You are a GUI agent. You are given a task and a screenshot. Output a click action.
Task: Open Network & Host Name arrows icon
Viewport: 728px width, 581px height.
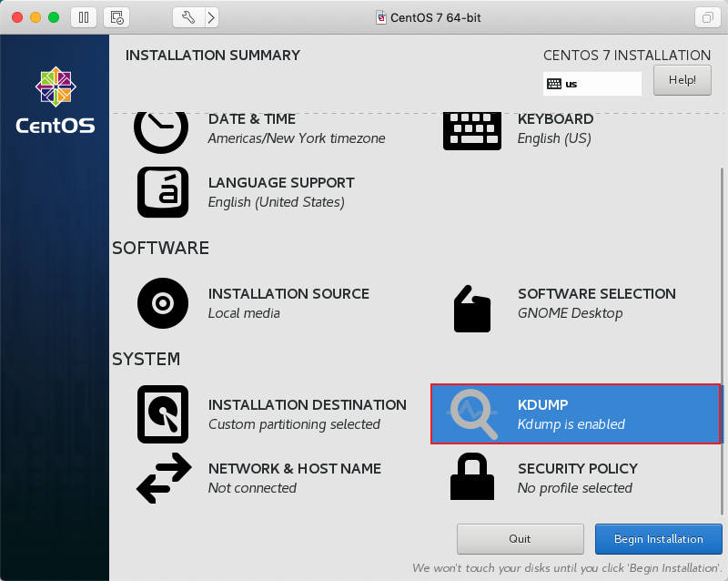click(164, 478)
